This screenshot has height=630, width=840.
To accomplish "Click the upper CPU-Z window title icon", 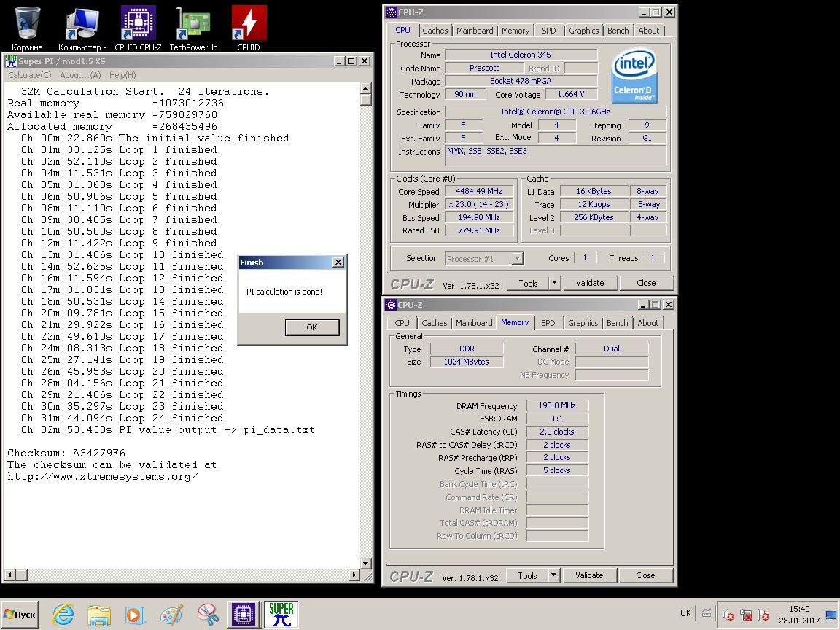I will [391, 12].
